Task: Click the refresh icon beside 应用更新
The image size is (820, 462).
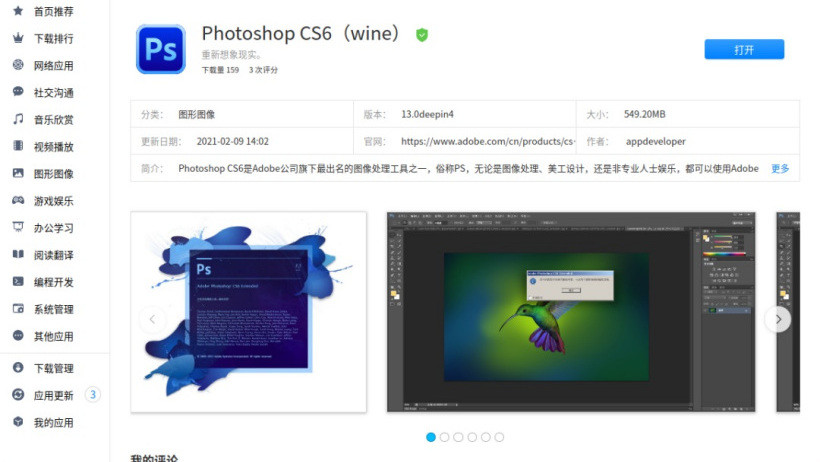Action: 18,395
